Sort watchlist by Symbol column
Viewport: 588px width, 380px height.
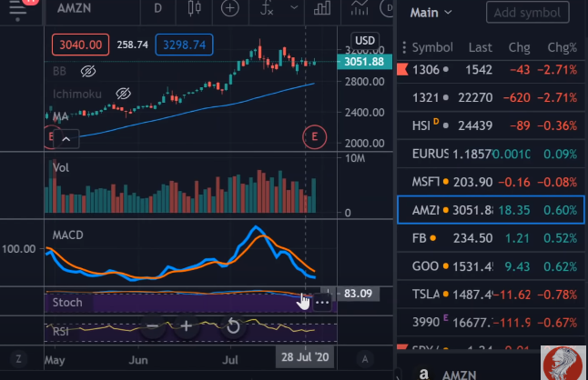[x=432, y=47]
